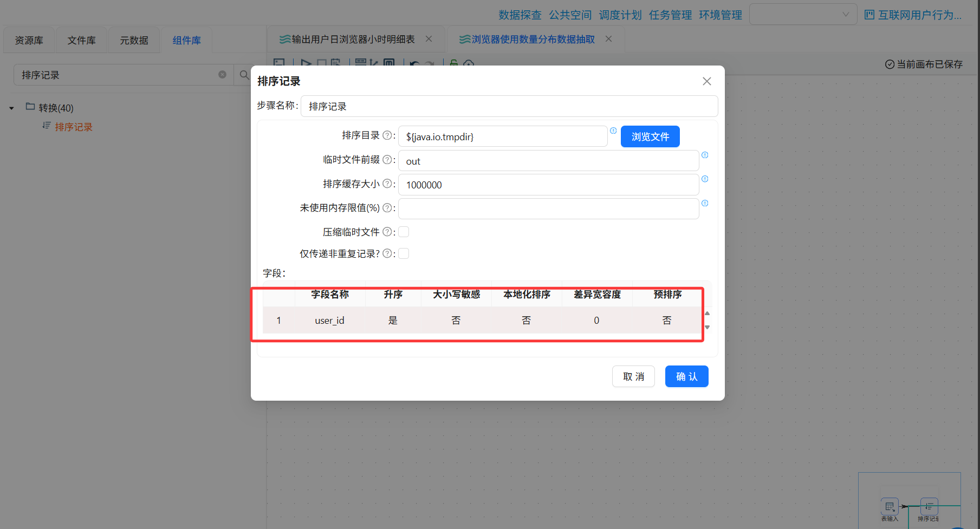Click sort icon before 排序记录 tree item
Image resolution: width=980 pixels, height=529 pixels.
47,126
